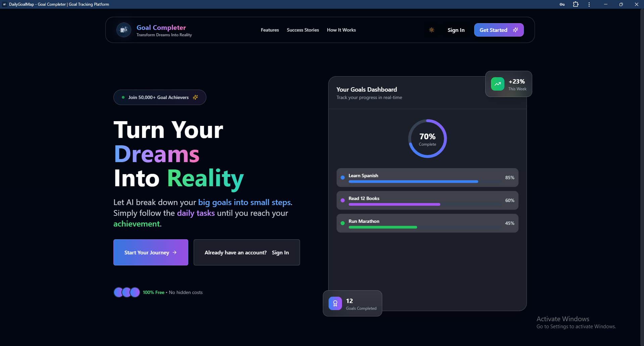Click the green dot in Join badge

123,97
